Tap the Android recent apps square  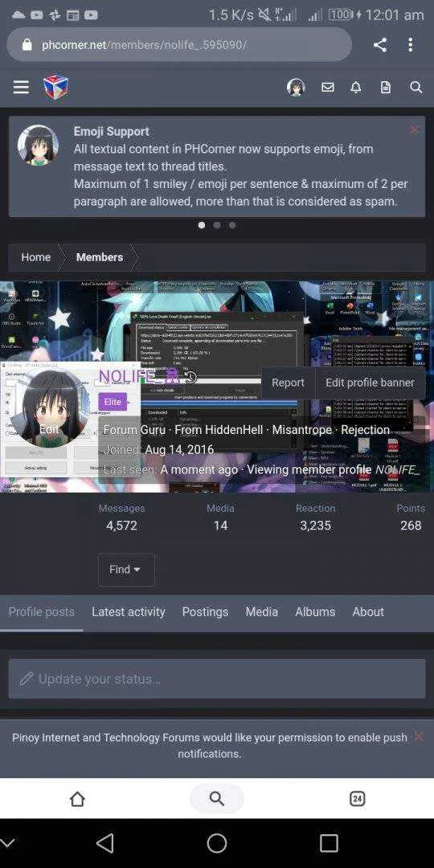(x=329, y=843)
